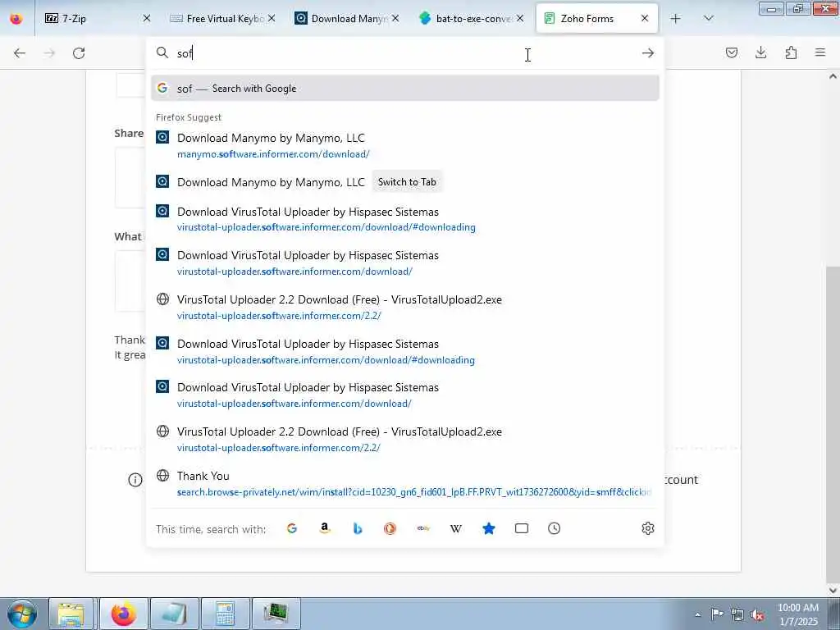The width and height of the screenshot is (840, 630).
Task: Close the Free Virtual Keyboard tab
Action: (272, 19)
